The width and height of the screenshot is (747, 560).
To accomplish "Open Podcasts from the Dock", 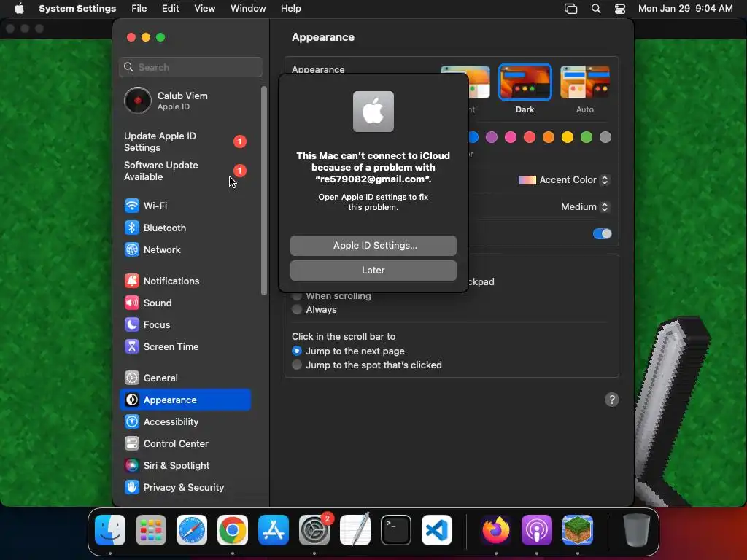I will pyautogui.click(x=537, y=530).
